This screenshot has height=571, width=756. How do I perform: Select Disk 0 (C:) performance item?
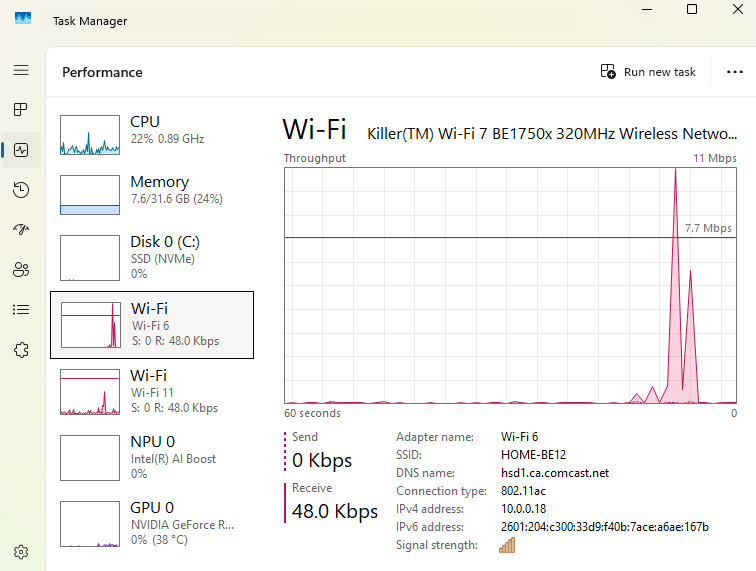coord(152,258)
